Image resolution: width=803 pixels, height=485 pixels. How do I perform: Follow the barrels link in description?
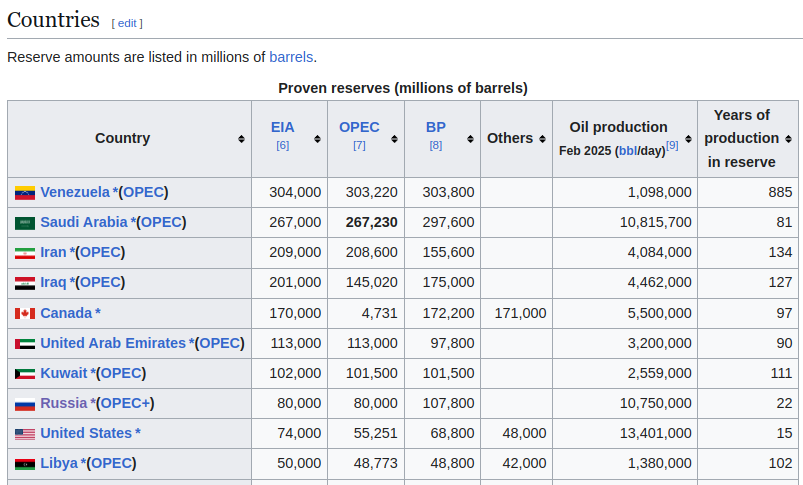click(291, 57)
